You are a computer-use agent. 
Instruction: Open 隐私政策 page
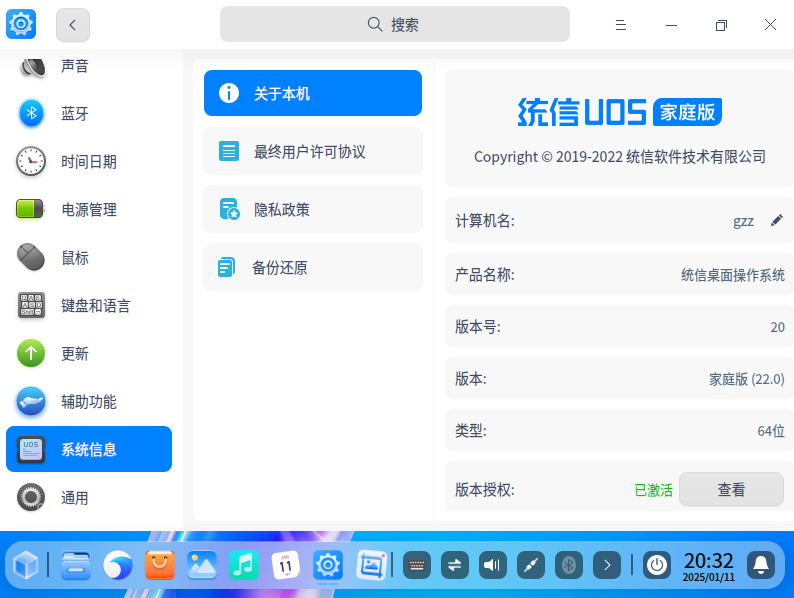coord(313,209)
